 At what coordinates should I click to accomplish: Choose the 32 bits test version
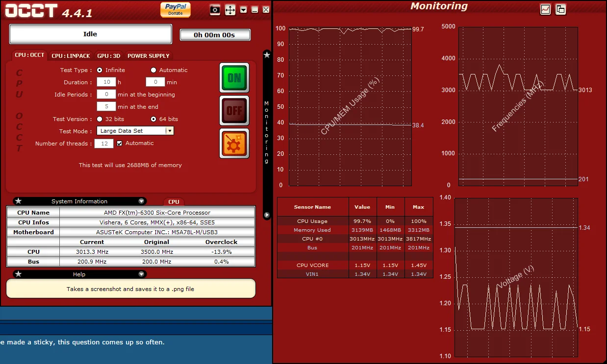[100, 119]
